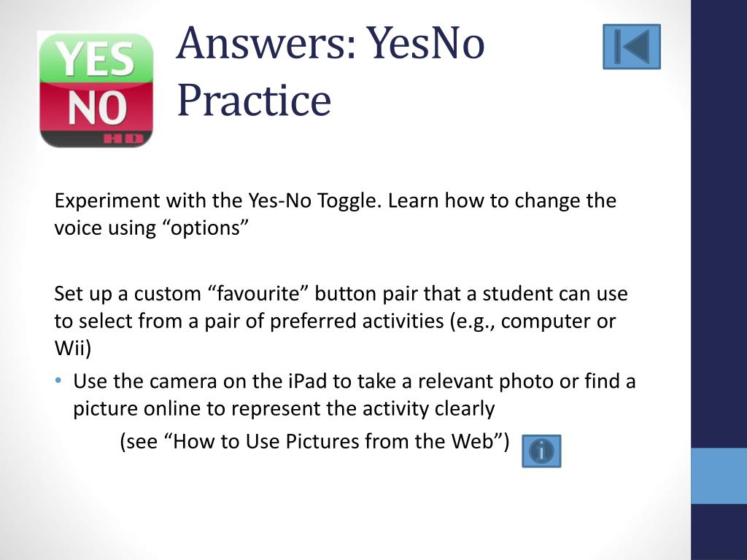This screenshot has width=747, height=560.
Task: Click the green YES half of the logo
Action: tap(96, 60)
